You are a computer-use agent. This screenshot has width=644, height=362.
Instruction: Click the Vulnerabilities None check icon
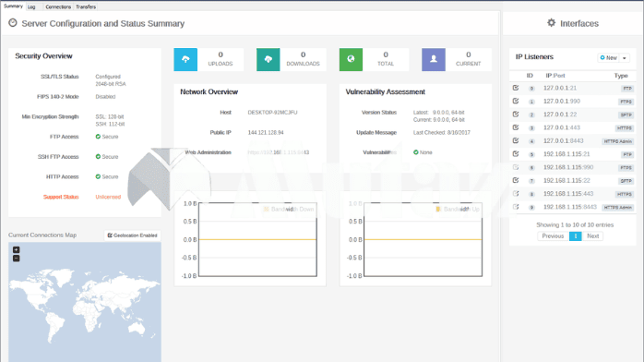pos(415,152)
